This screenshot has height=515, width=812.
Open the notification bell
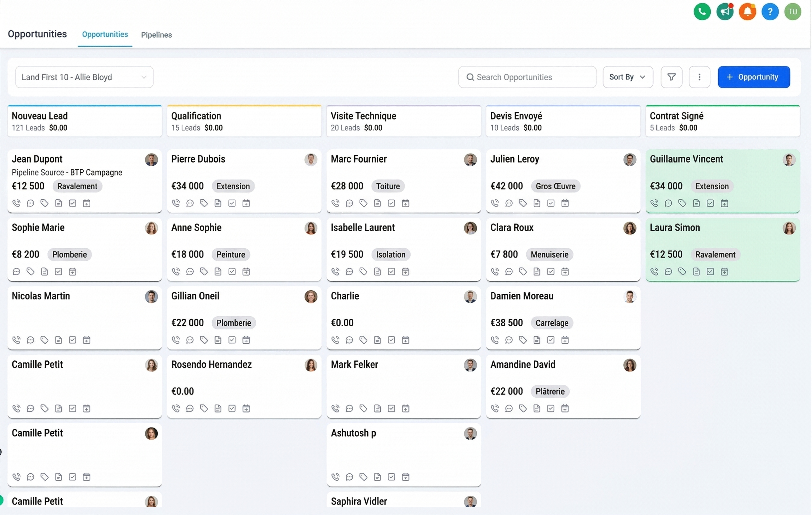click(748, 11)
